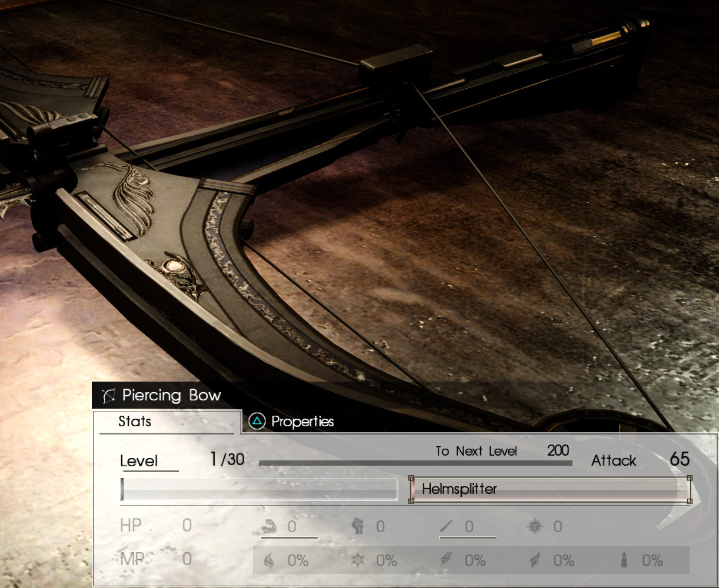Click the flame fire resistance icon
The height and width of the screenshot is (588, 719).
[x=269, y=561]
